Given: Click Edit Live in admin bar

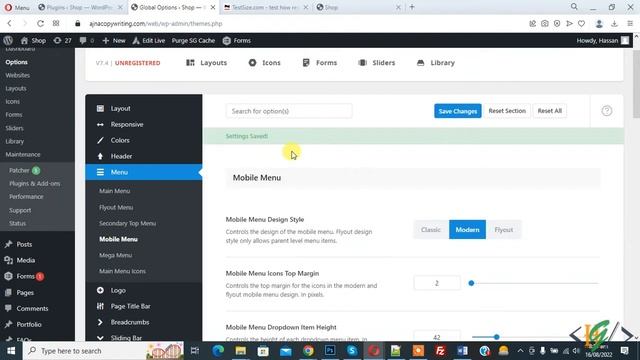Looking at the screenshot, I should click(149, 40).
